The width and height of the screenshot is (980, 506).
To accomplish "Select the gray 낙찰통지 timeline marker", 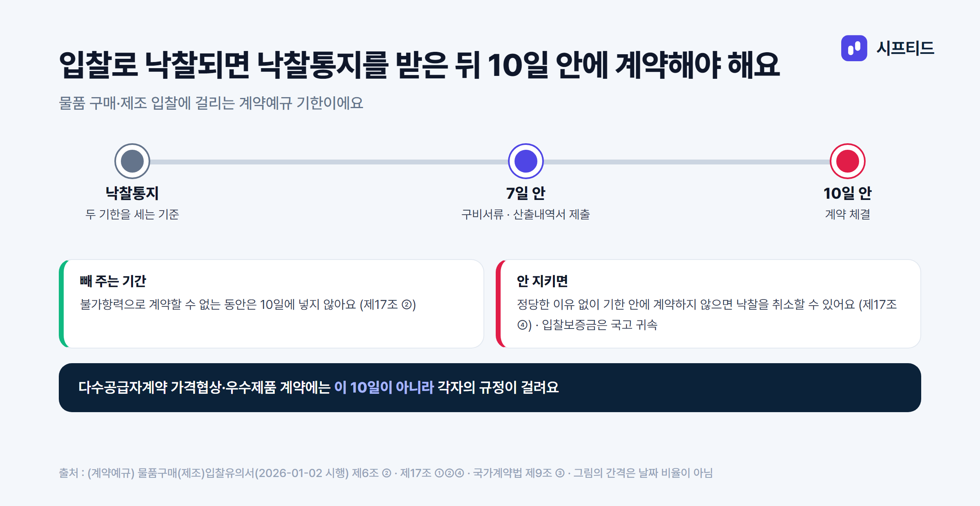I will (132, 161).
